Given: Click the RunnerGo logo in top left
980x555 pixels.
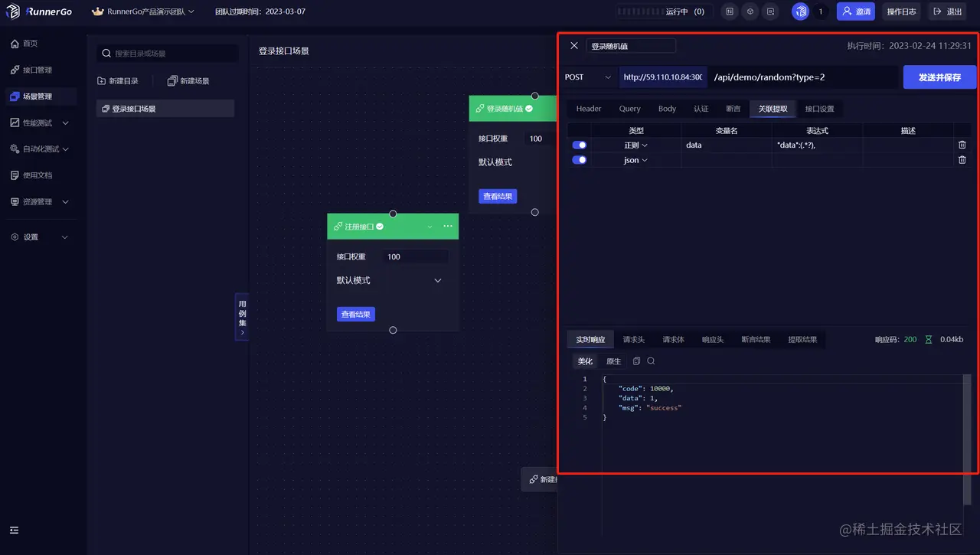Looking at the screenshot, I should coord(39,11).
